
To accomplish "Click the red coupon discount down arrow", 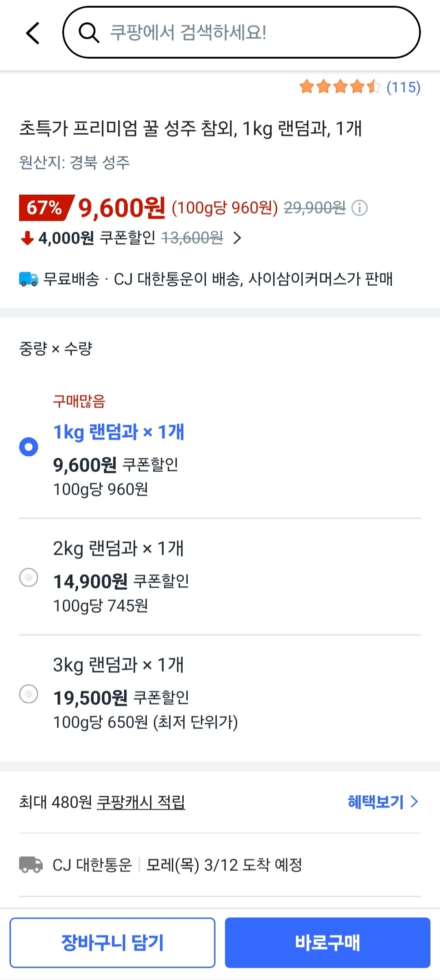I will (27, 237).
